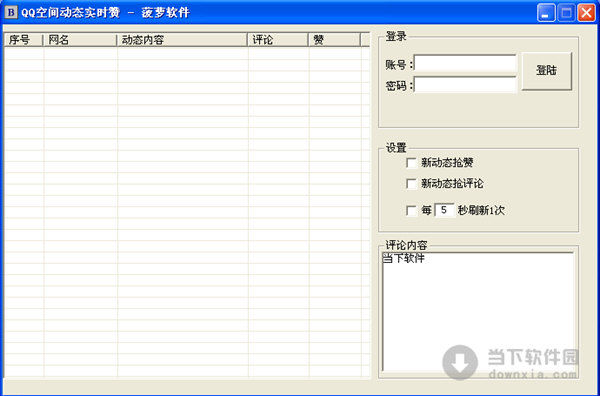Sort by the 动态内容 column header
Image resolution: width=600 pixels, height=396 pixels.
point(183,40)
